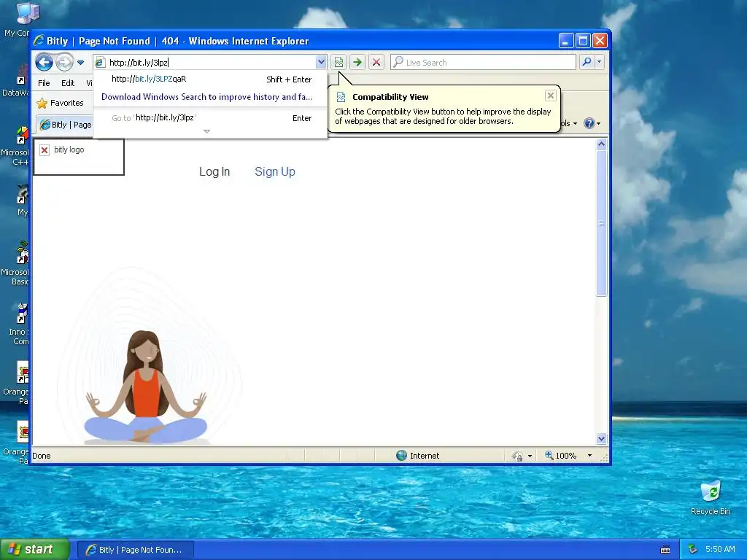Click the Search magnifier button
Image resolution: width=747 pixels, height=560 pixels.
587,63
